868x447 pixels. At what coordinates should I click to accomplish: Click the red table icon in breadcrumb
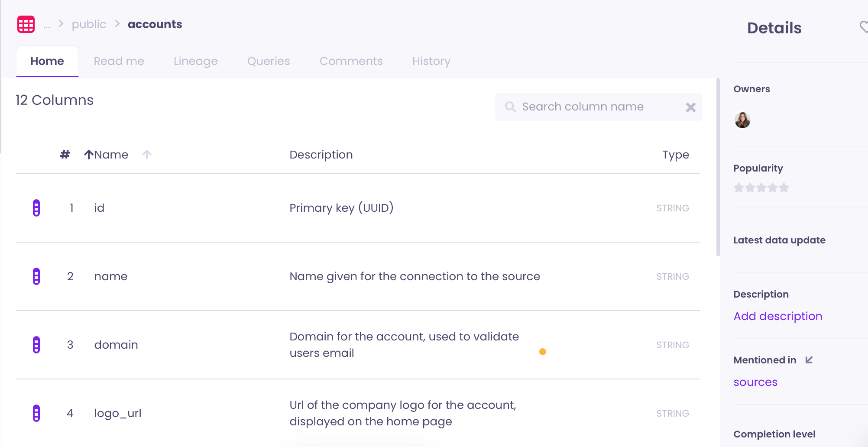point(26,24)
